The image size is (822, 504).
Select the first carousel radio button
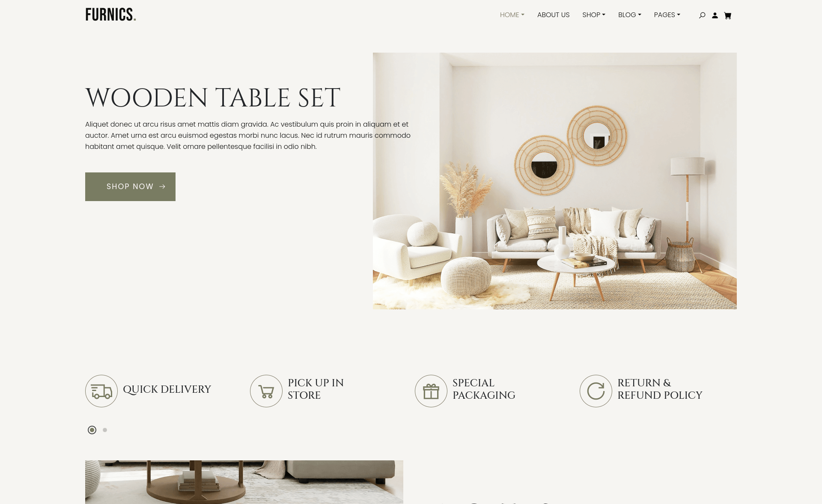point(92,430)
